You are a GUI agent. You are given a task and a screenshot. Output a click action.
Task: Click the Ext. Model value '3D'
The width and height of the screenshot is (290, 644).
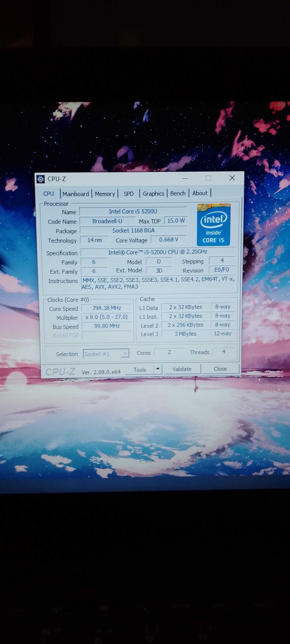click(x=159, y=270)
